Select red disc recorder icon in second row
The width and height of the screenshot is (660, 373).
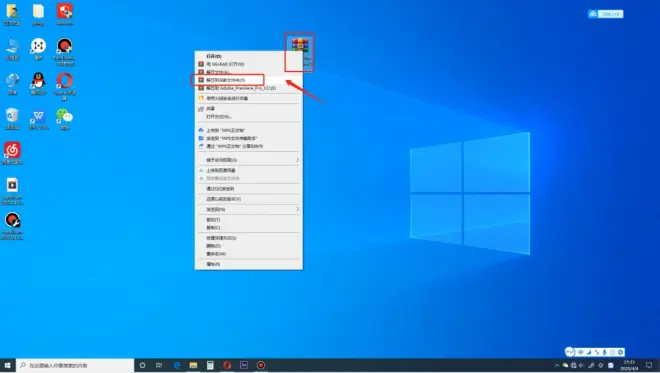[64, 52]
